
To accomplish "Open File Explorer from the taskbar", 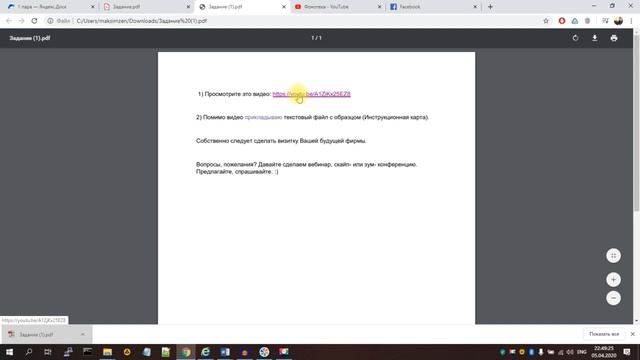I will [107, 352].
